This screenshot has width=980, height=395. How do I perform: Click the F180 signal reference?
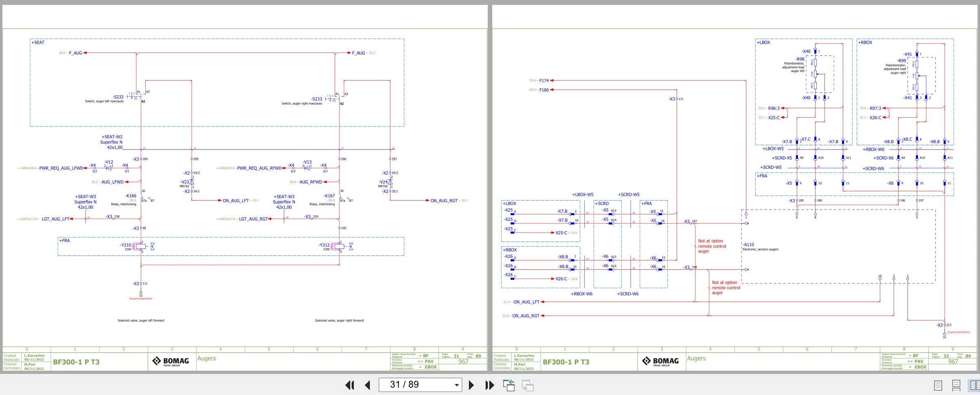pyautogui.click(x=544, y=90)
